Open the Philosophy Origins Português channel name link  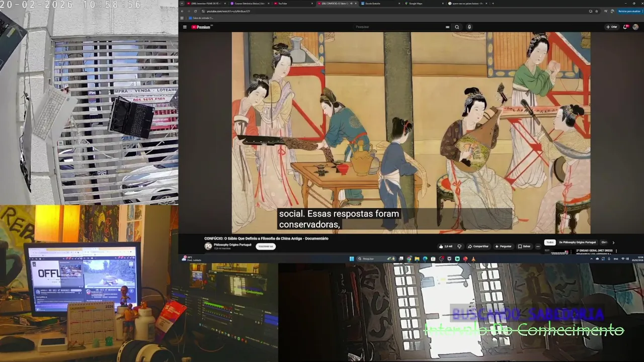pos(232,244)
